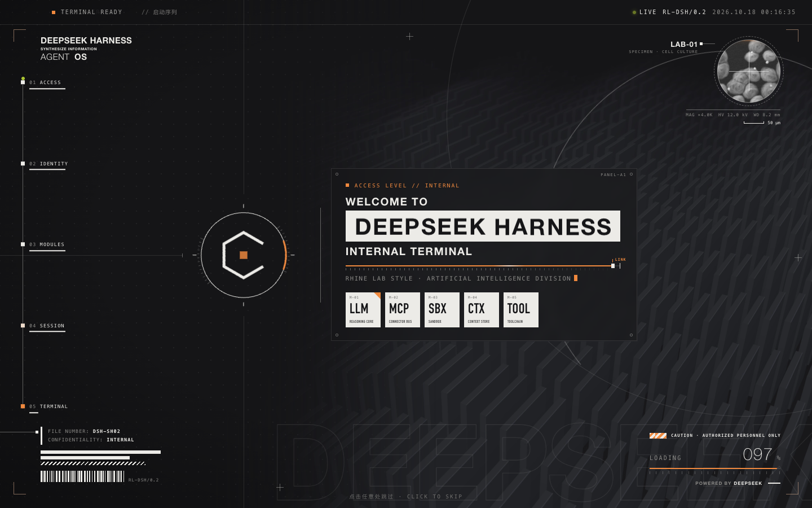
Task: Click the PANEL-A1 label
Action: (x=613, y=175)
